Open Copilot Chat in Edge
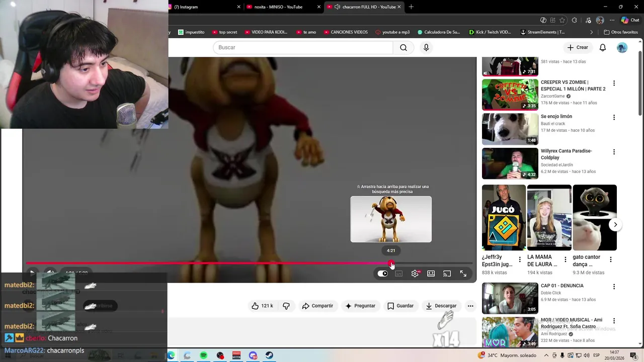The image size is (644, 362). pyautogui.click(x=630, y=20)
